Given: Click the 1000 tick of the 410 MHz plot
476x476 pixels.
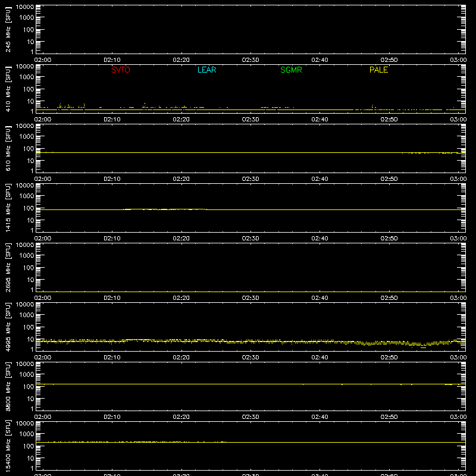Looking at the screenshot, I should point(27,77).
